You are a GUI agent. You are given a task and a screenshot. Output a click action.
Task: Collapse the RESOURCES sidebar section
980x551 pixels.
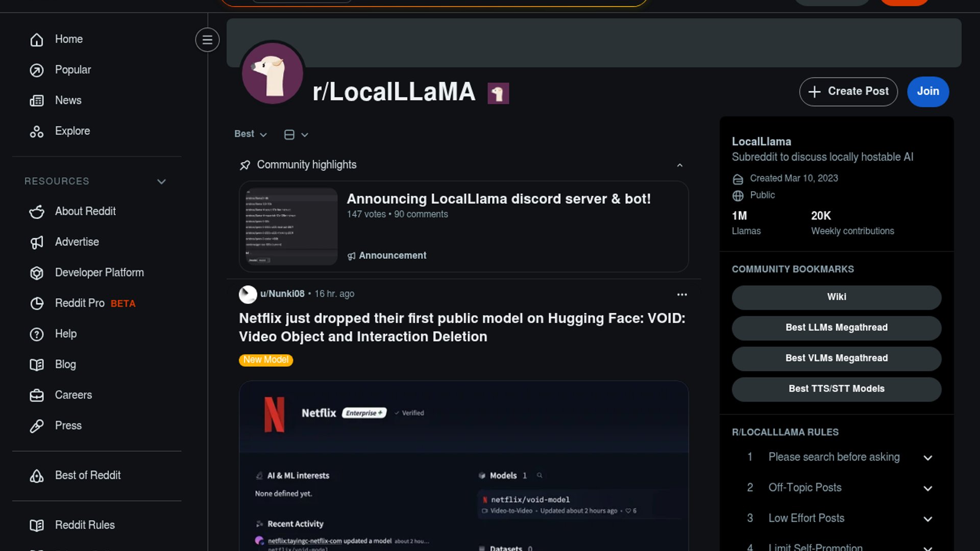click(x=161, y=182)
